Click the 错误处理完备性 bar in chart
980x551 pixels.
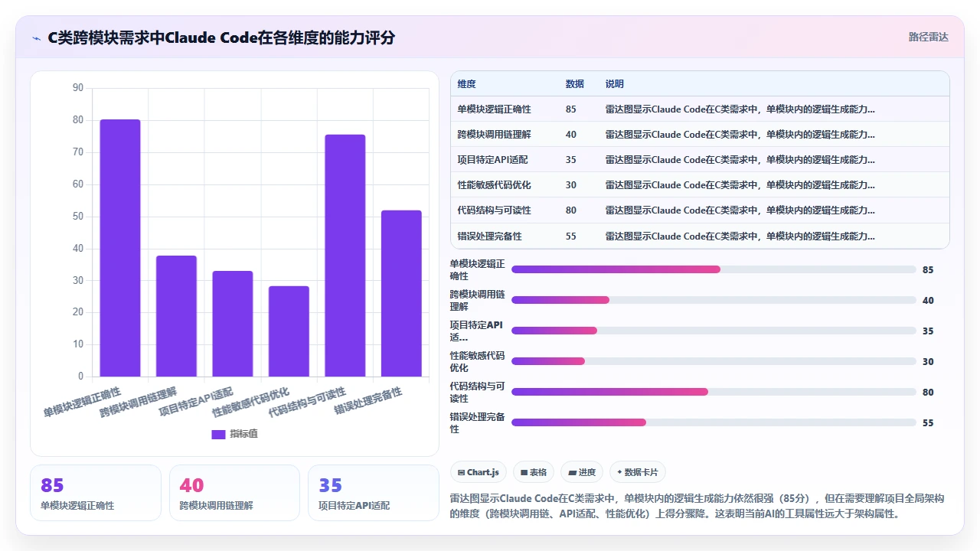tap(401, 293)
